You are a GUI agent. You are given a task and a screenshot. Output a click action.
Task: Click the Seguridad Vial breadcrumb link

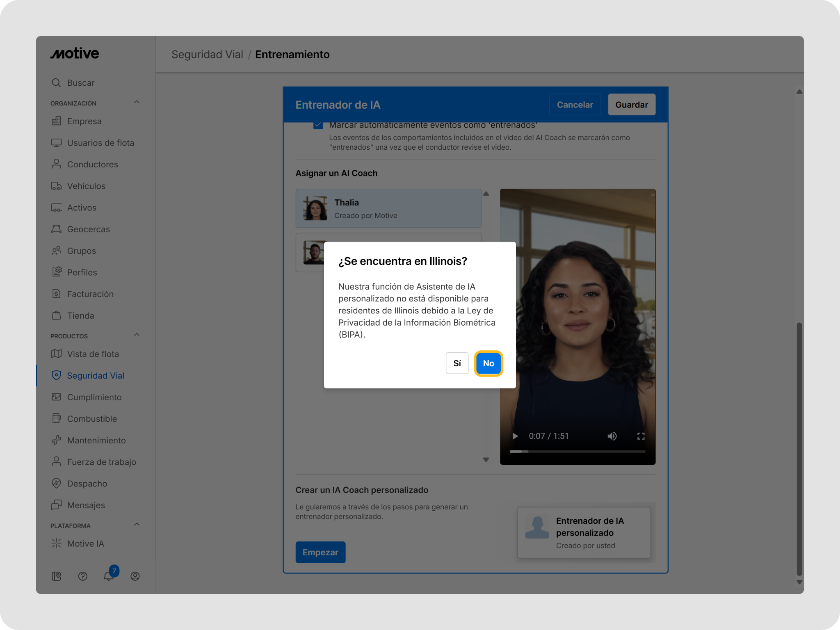click(207, 55)
